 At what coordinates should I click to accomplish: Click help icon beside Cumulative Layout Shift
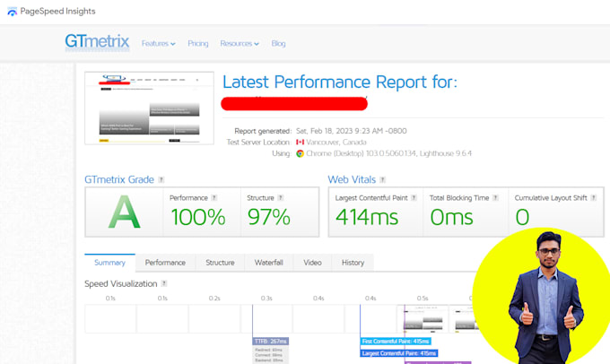(593, 198)
